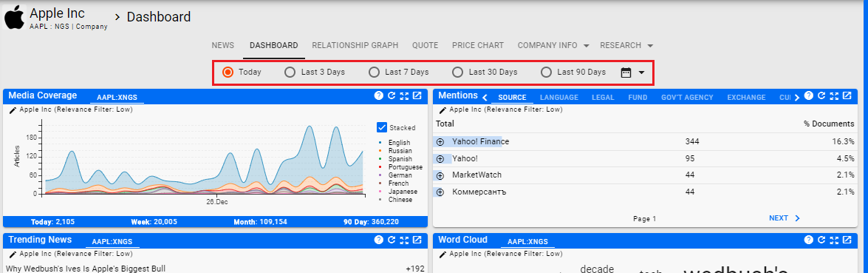Edit the Mentions filter with pencil icon
Viewport: 868px width, 273px height.
click(443, 109)
